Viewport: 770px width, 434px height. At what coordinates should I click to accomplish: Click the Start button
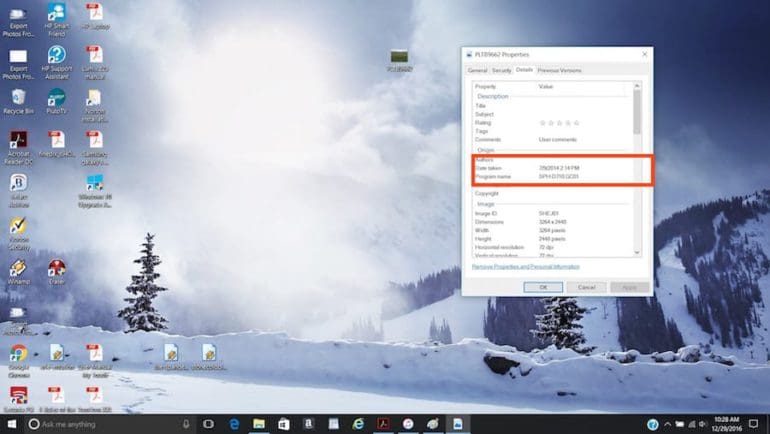[x=12, y=424]
